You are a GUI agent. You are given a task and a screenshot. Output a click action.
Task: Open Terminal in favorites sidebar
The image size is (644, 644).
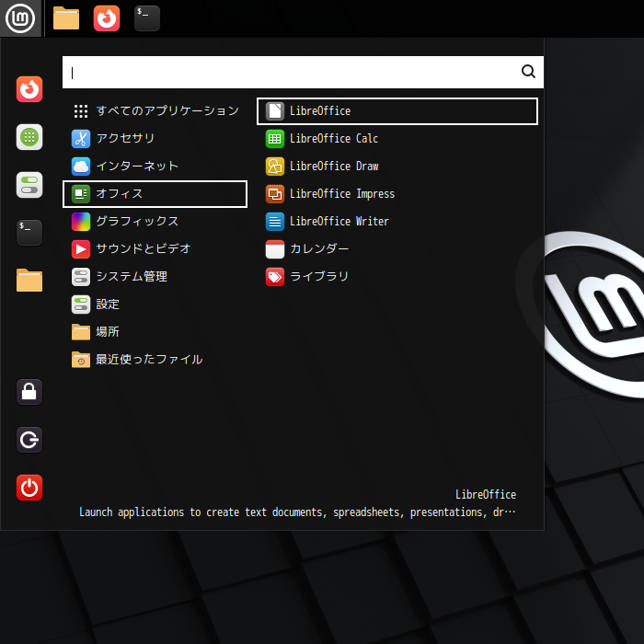(x=29, y=233)
